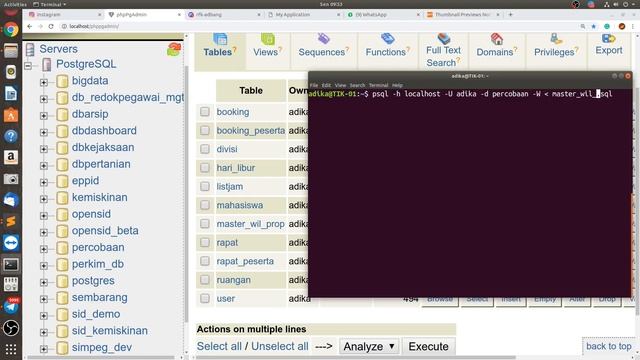This screenshot has width=640, height=360.
Task: Expand the perkim_db database node
Action: (44, 265)
